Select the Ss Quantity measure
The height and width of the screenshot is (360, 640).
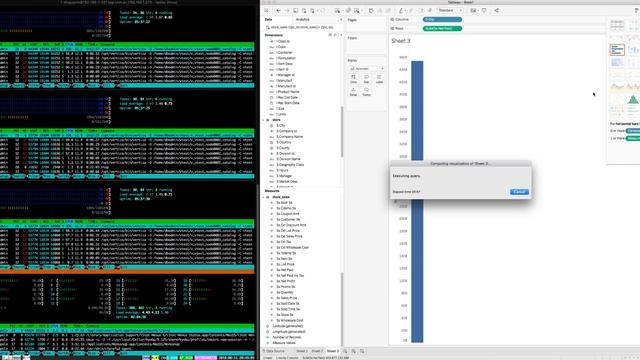point(285,293)
